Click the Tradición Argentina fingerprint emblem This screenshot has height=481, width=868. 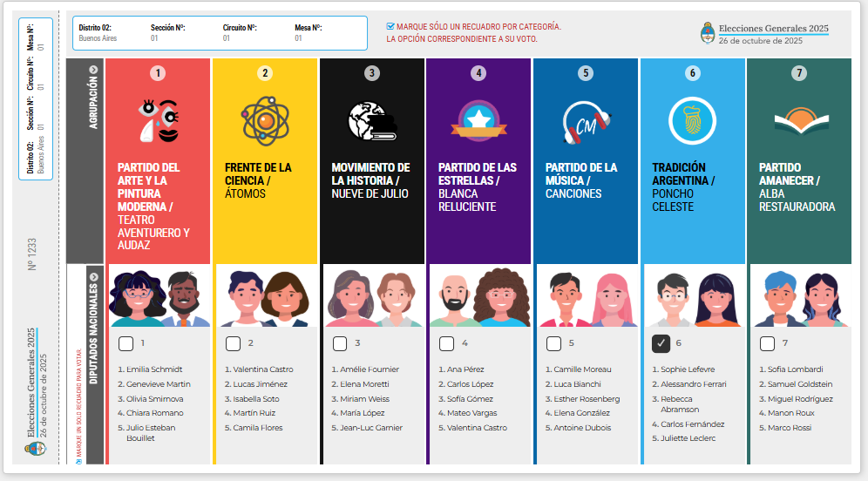(692, 120)
